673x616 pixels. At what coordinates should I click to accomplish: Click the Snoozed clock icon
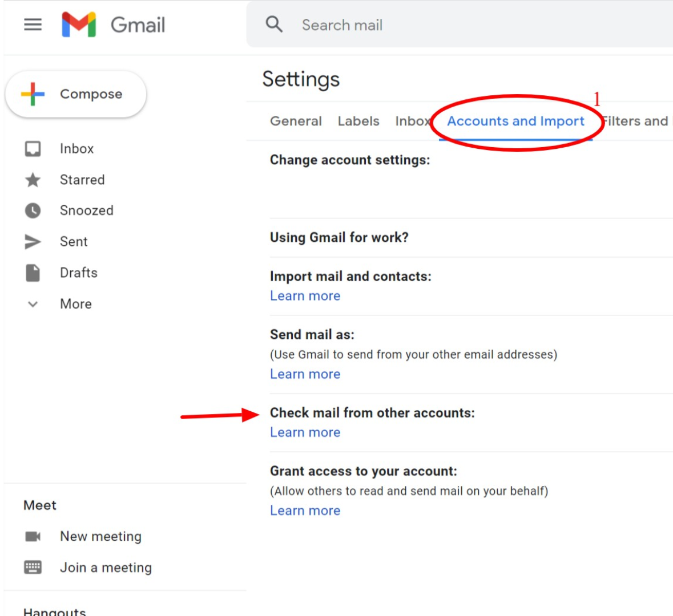[x=33, y=210]
